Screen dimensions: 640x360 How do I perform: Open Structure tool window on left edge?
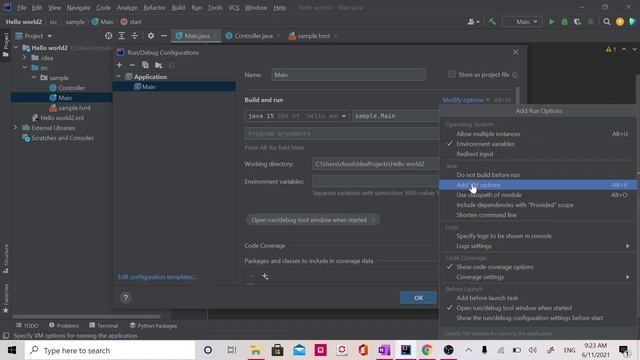[x=6, y=258]
